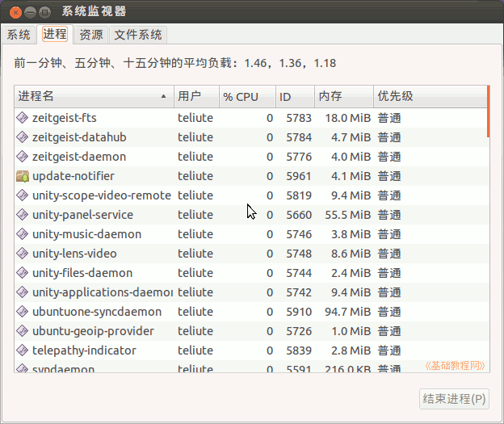
Task: Switch to the 系统 tab
Action: (x=19, y=35)
